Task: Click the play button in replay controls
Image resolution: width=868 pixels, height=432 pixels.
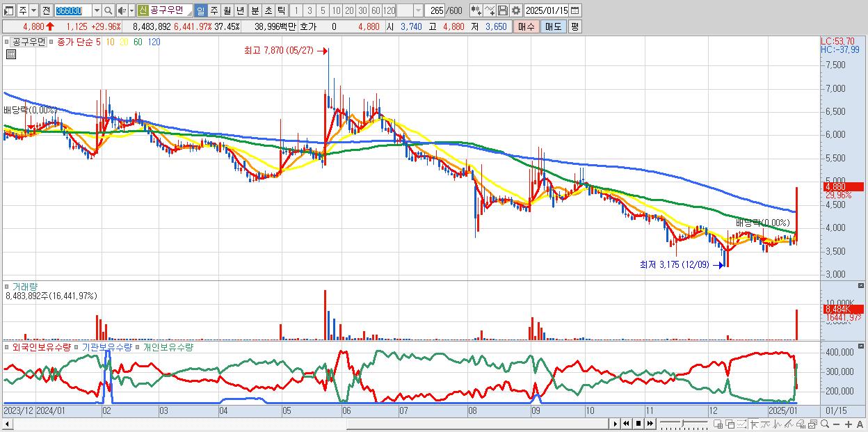Action: click(x=616, y=424)
